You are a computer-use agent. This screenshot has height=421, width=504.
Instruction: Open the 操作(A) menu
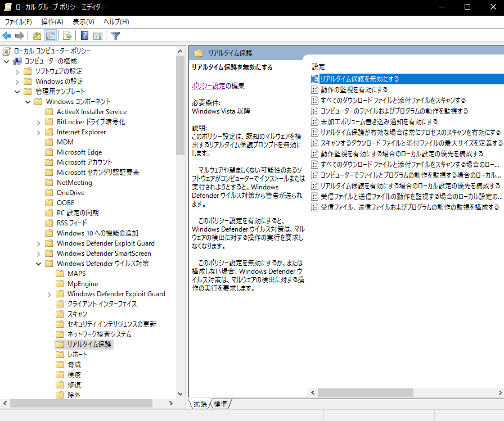pyautogui.click(x=52, y=22)
